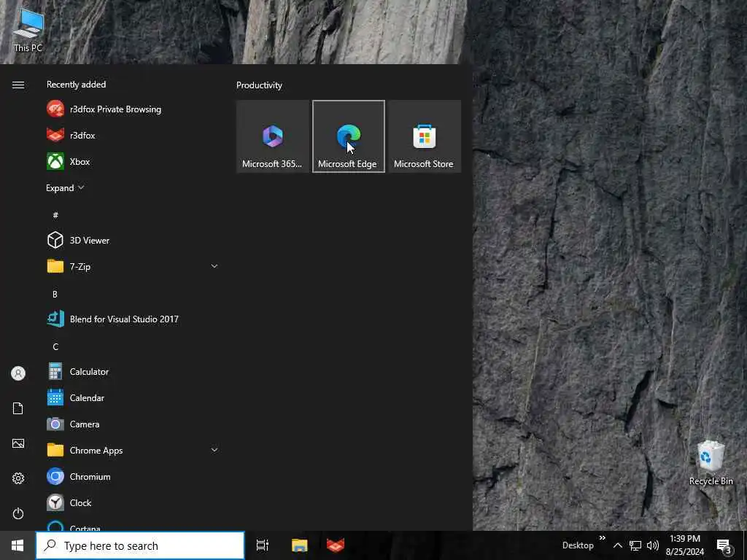The image size is (747, 560).
Task: Expand the Start menu hamburger navigation
Action: (x=18, y=85)
